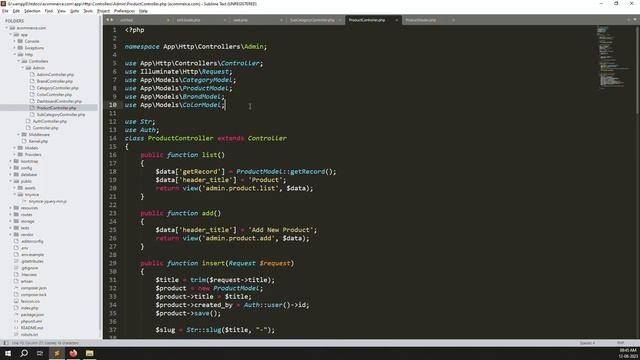Click the composer.json file icon
This screenshot has height=360, width=640.
point(16,288)
